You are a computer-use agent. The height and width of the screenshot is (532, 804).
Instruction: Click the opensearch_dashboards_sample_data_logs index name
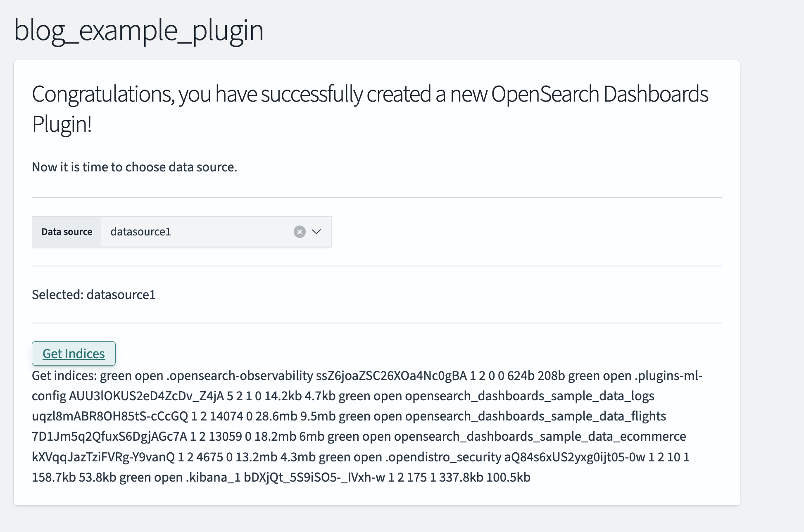(530, 396)
